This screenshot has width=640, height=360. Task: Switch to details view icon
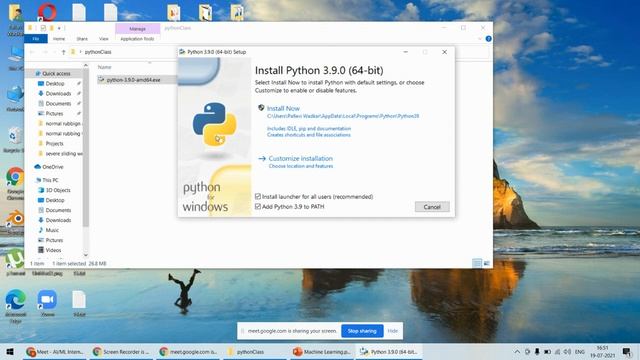(x=477, y=263)
